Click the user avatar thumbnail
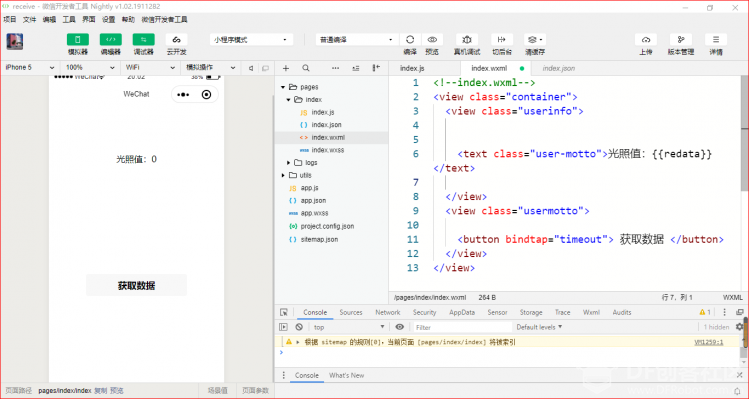749x399 pixels. [x=15, y=42]
